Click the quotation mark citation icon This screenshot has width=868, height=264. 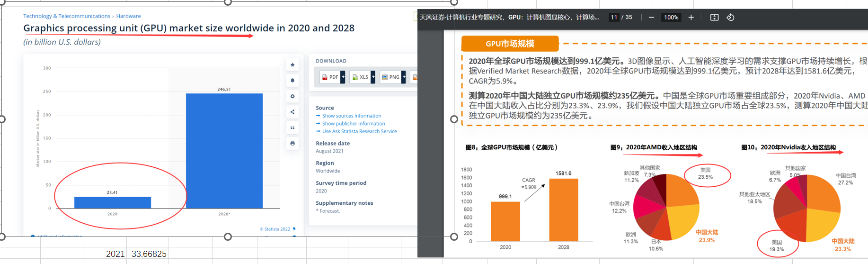point(292,127)
